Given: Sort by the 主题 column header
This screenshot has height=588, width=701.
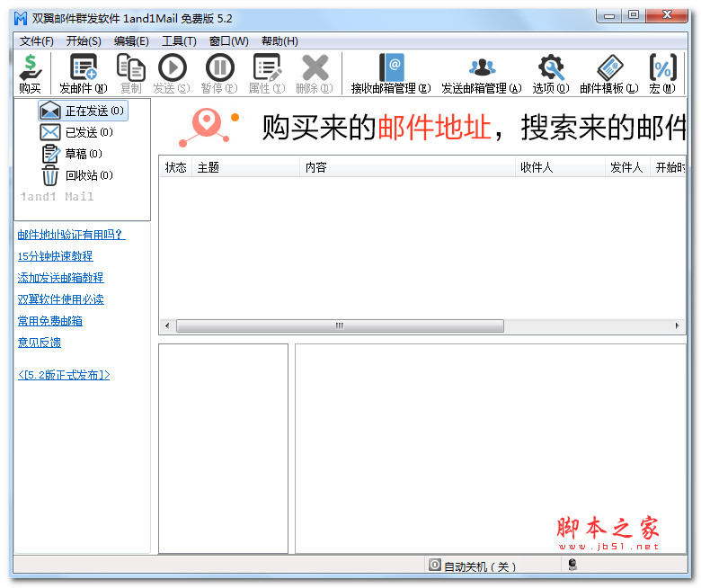Looking at the screenshot, I should pos(244,167).
